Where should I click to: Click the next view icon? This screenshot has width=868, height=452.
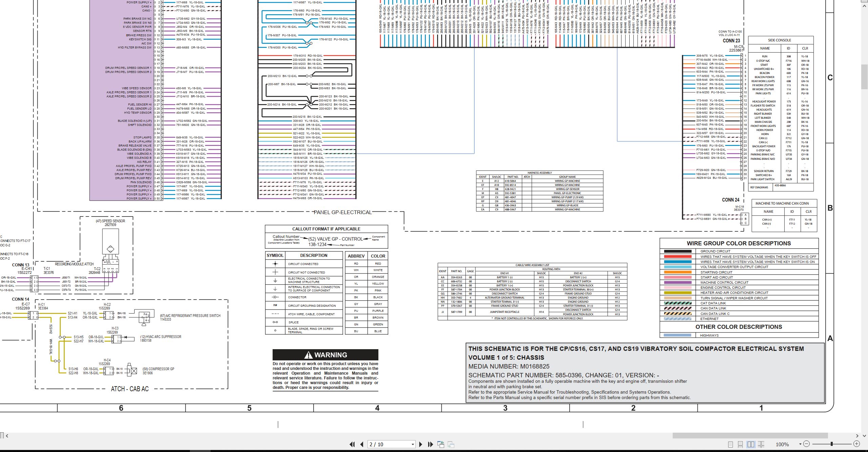pos(451,444)
